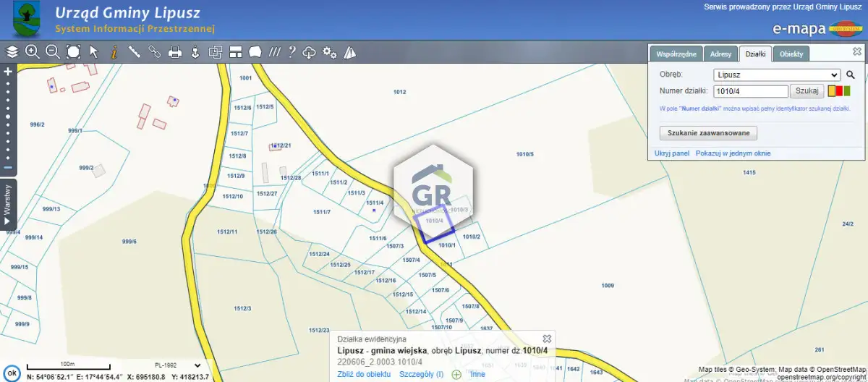
Task: Click Szukanie zaawansowane button
Action: tap(708, 133)
